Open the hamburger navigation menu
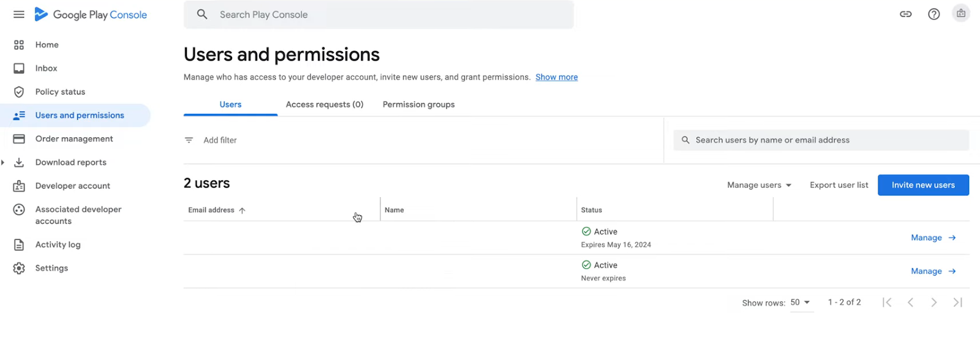The height and width of the screenshot is (352, 980). click(19, 14)
